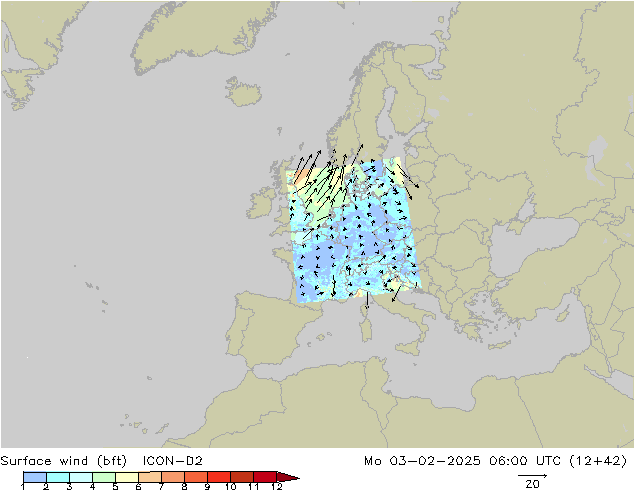Click the 'Mo 03-02-2025 06:00 UTC (12+42)' timestamp
The width and height of the screenshot is (634, 490).
[x=496, y=461]
